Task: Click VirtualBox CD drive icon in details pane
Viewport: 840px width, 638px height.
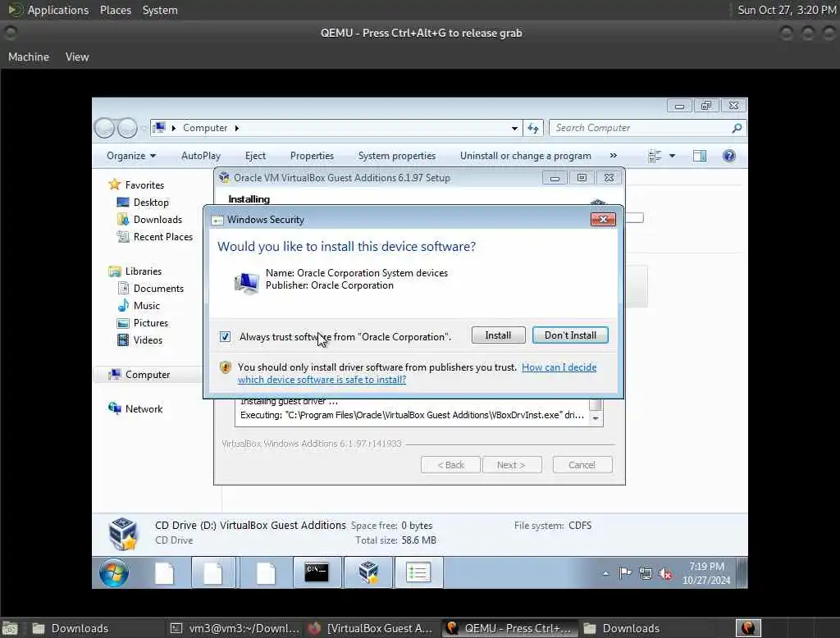Action: [123, 534]
